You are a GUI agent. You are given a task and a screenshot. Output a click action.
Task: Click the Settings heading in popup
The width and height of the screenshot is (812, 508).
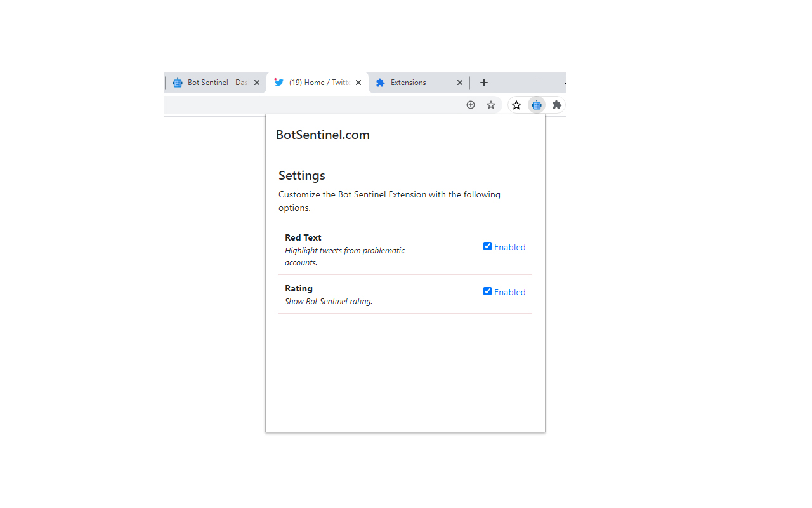click(x=302, y=175)
